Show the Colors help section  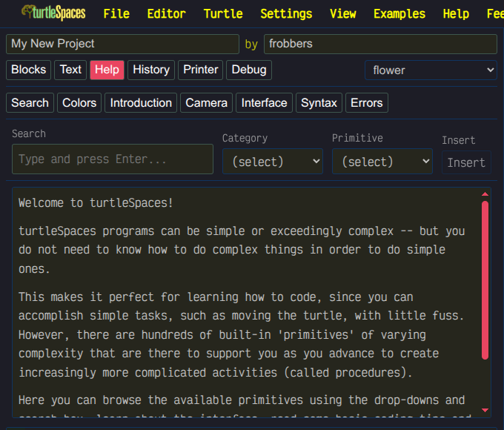79,103
